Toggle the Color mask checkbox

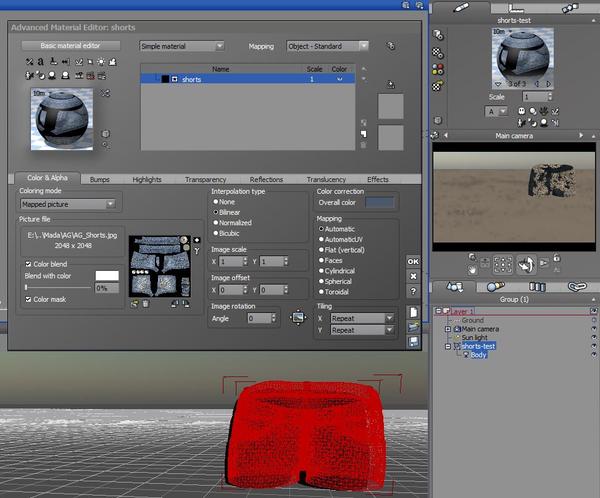point(28,299)
